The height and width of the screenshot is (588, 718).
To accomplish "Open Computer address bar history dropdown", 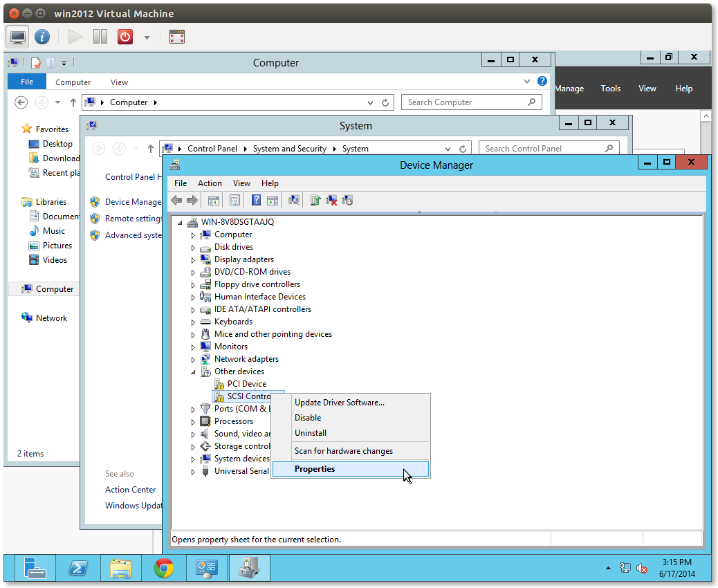I will click(x=371, y=102).
